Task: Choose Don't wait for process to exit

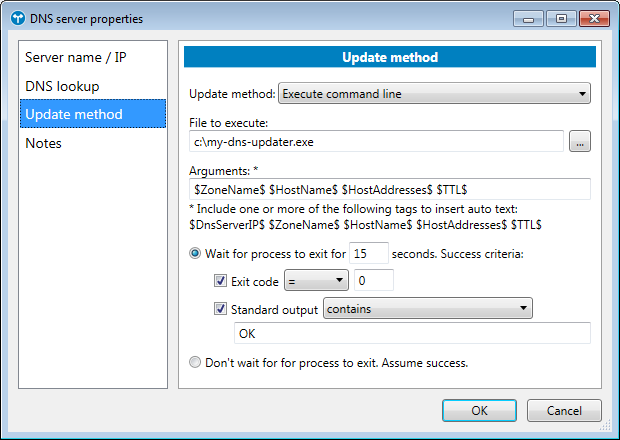Action: (196, 362)
